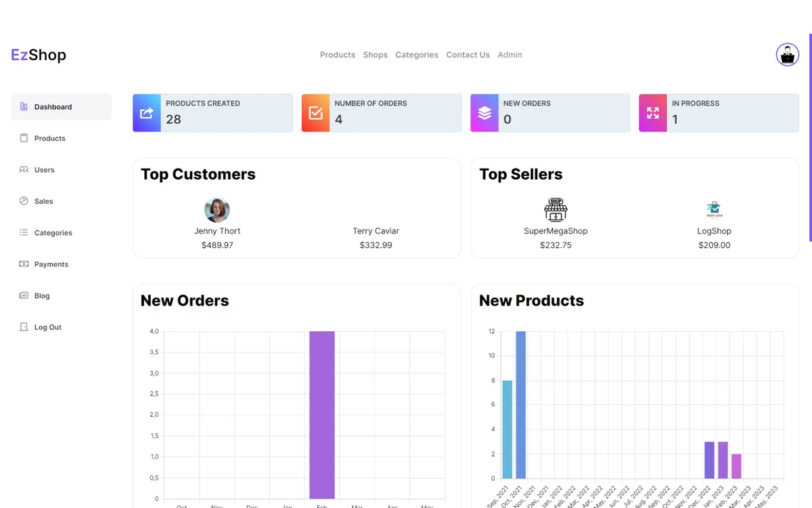Click the Sales pie chart icon

(x=24, y=201)
